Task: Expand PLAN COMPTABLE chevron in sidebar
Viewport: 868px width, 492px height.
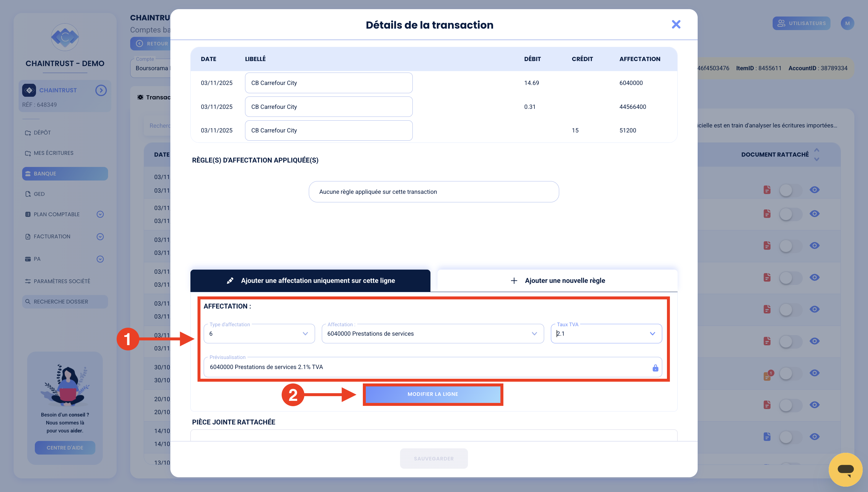Action: tap(100, 214)
